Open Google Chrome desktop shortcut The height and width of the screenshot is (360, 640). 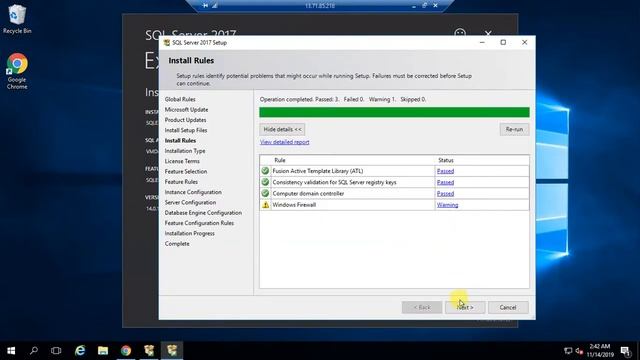pyautogui.click(x=17, y=71)
